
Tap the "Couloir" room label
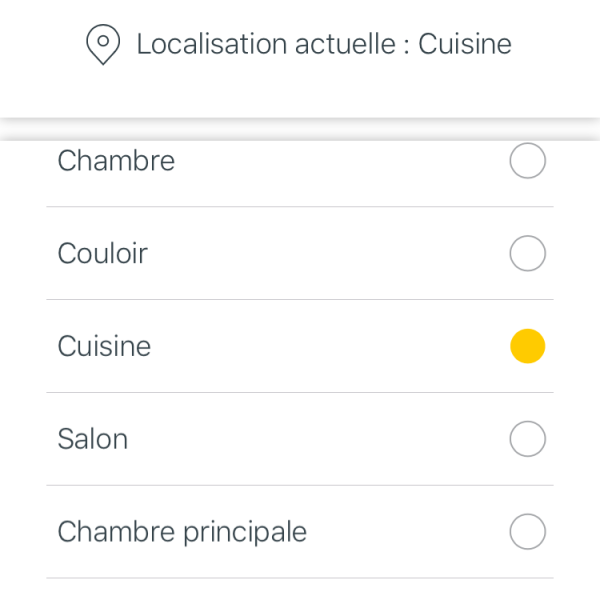[x=102, y=254]
